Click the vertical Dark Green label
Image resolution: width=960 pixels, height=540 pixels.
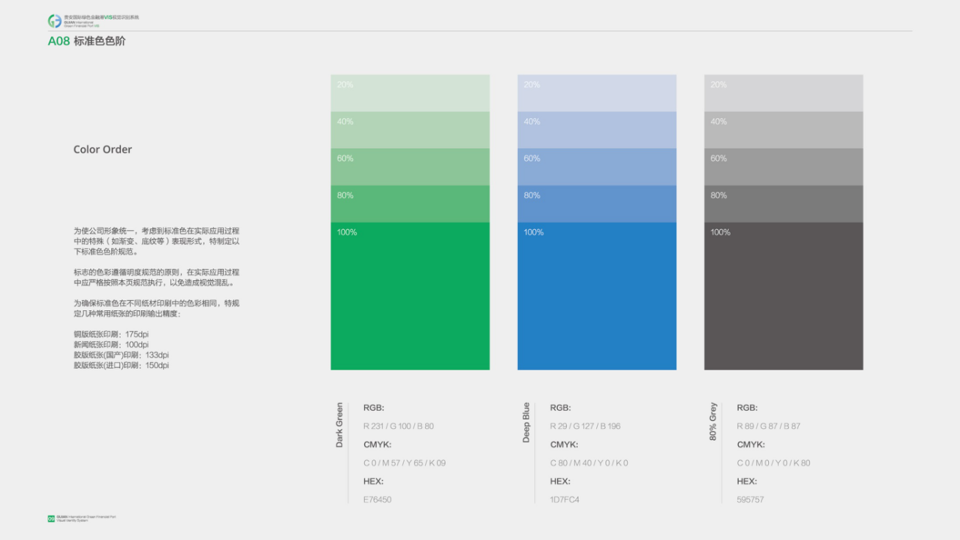point(340,424)
